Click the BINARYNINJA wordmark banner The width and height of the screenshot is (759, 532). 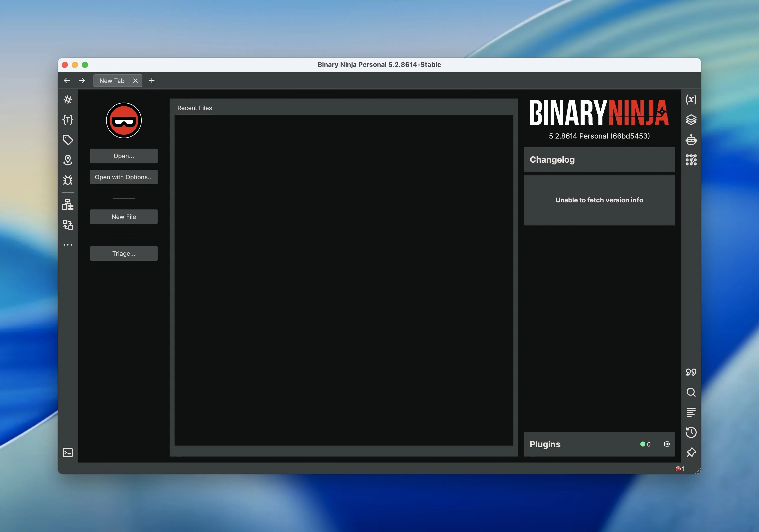tap(599, 113)
